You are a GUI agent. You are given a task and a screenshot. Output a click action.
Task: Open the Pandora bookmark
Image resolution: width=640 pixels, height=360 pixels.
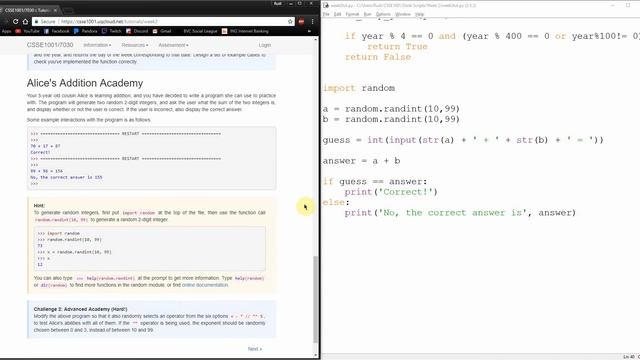[x=86, y=31]
